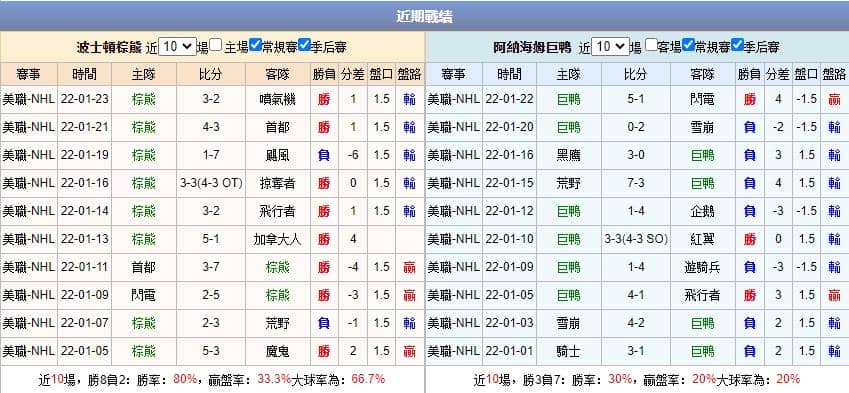Click 黑鷹 home team in 22-01-16 Ducks row

(x=569, y=155)
